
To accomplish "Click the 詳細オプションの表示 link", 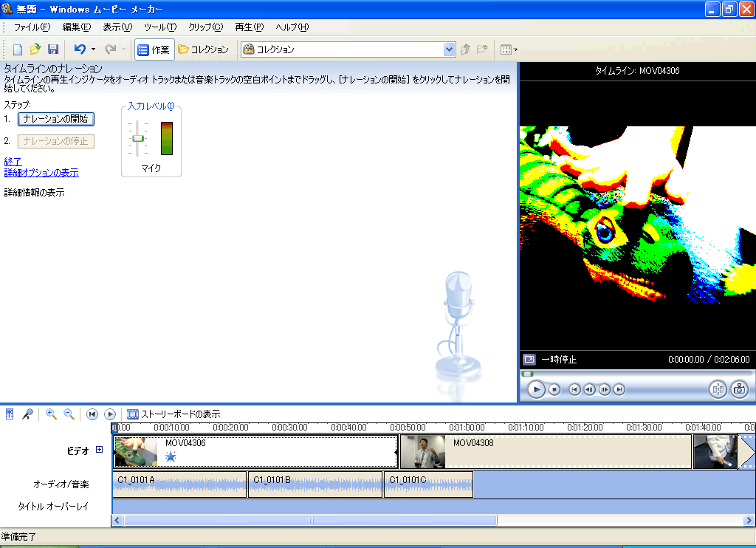I will click(x=41, y=173).
